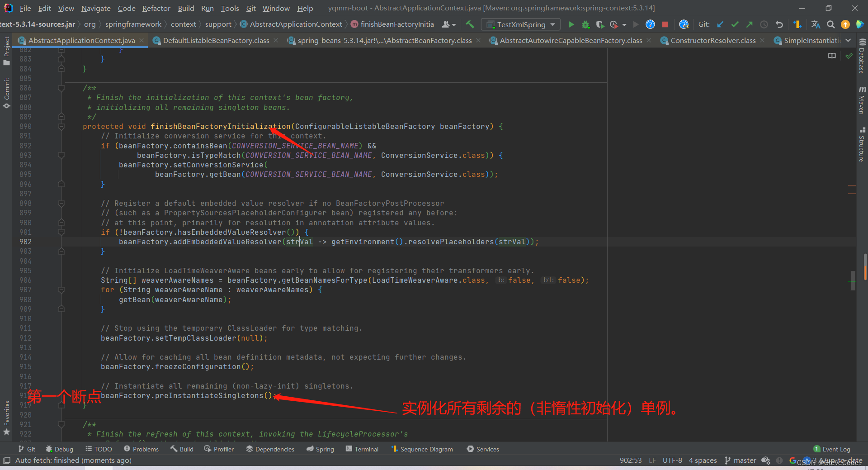Open the Project tool window on the left sidebar
This screenshot has height=470, width=868.
pyautogui.click(x=6, y=51)
